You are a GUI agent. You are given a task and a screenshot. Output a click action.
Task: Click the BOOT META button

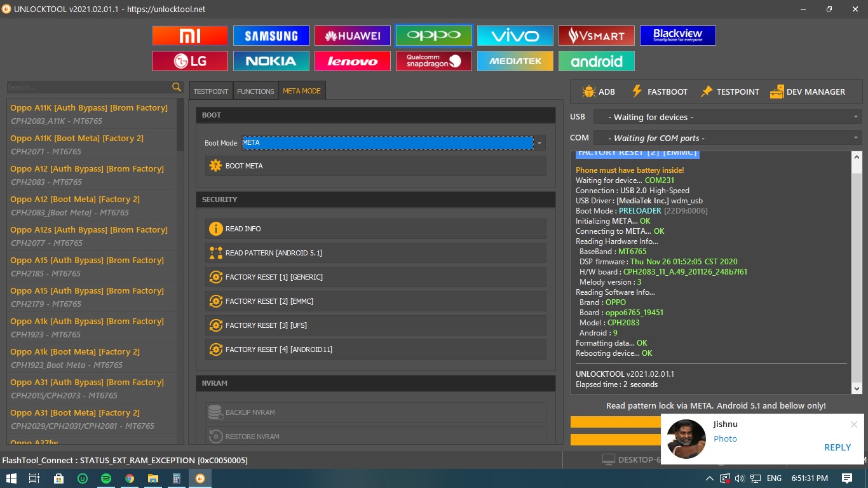pyautogui.click(x=376, y=166)
